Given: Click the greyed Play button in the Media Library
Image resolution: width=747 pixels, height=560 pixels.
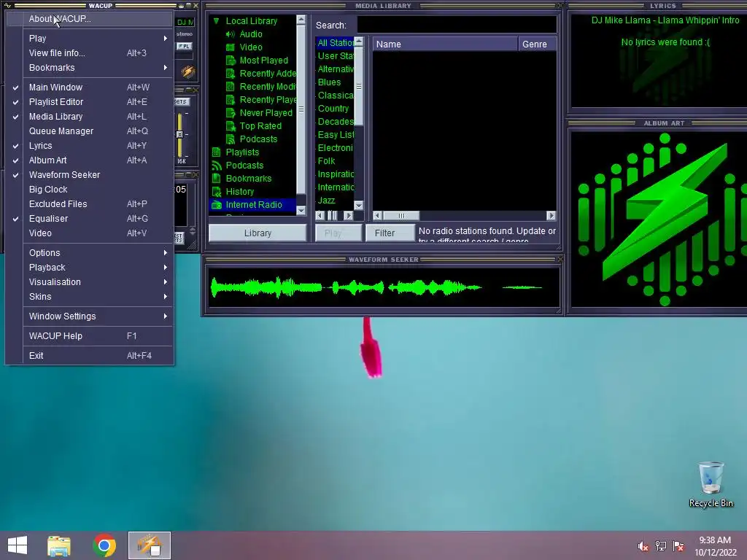Looking at the screenshot, I should 338,233.
